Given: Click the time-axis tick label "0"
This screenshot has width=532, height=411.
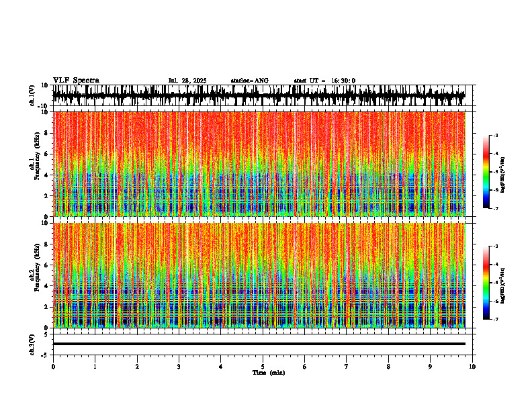Looking at the screenshot, I should (53, 367).
